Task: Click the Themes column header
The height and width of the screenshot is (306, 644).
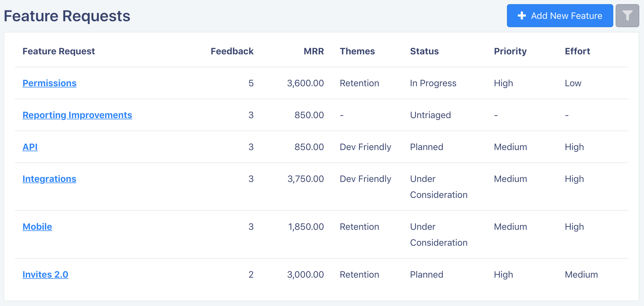Action: point(357,51)
